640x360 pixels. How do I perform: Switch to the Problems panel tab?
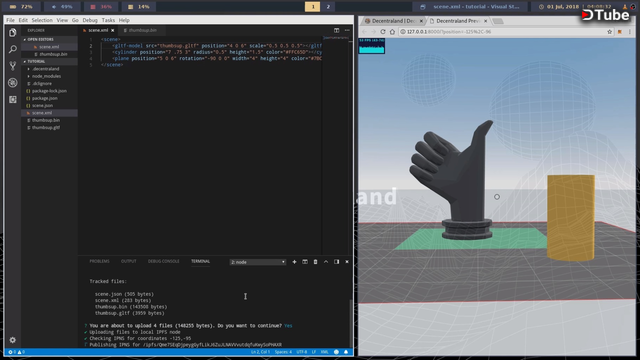point(99,261)
